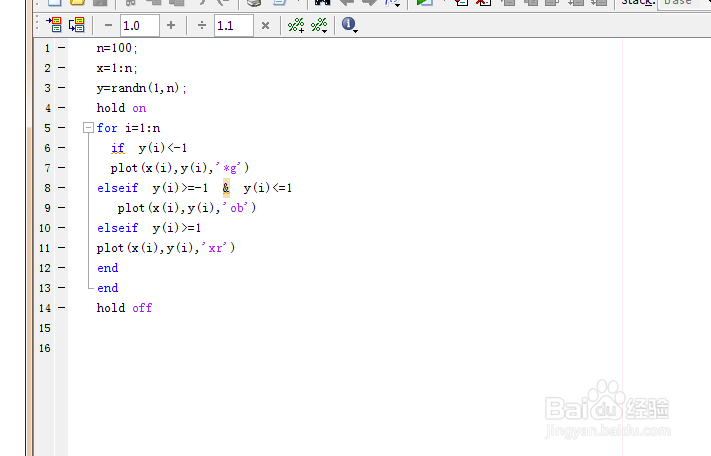This screenshot has height=456, width=711.
Task: Click the multiply value button
Action: (266, 26)
